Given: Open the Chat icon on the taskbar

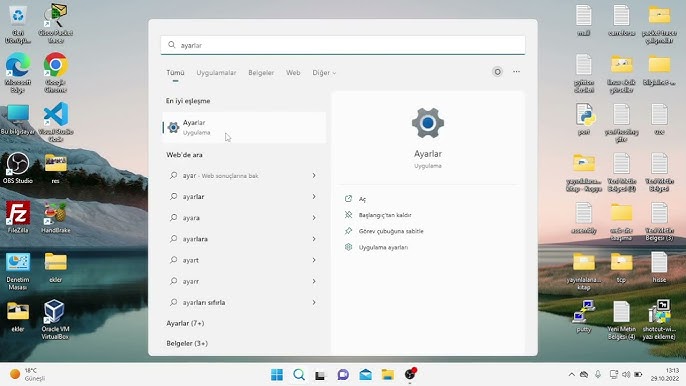Looking at the screenshot, I should pos(343,375).
